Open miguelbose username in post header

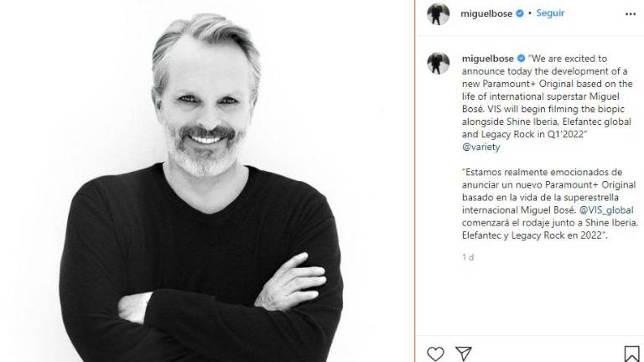[486, 13]
